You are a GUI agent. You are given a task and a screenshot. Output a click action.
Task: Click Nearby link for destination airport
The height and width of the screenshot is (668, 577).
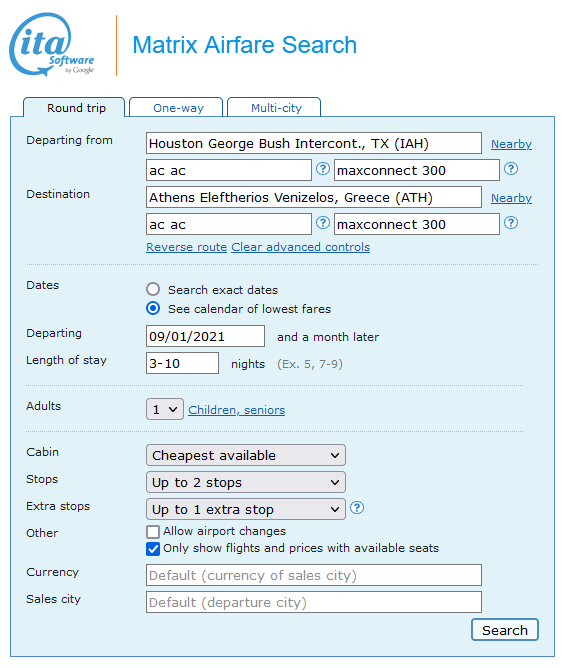[x=511, y=198]
